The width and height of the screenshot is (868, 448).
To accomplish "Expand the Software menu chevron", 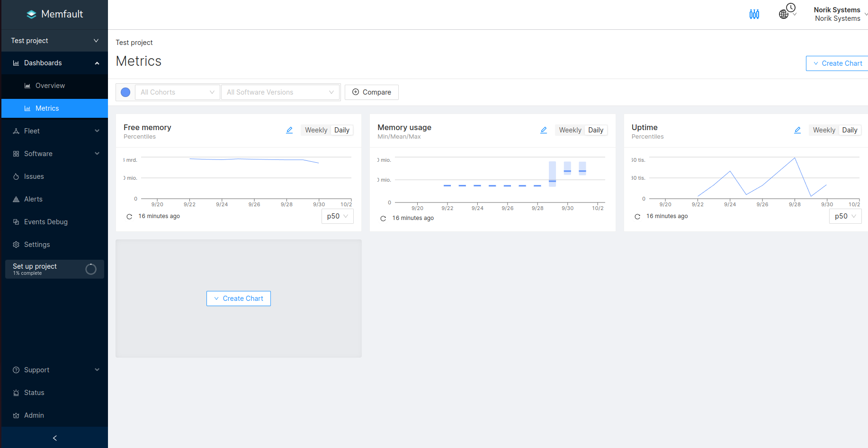I will coord(97,154).
